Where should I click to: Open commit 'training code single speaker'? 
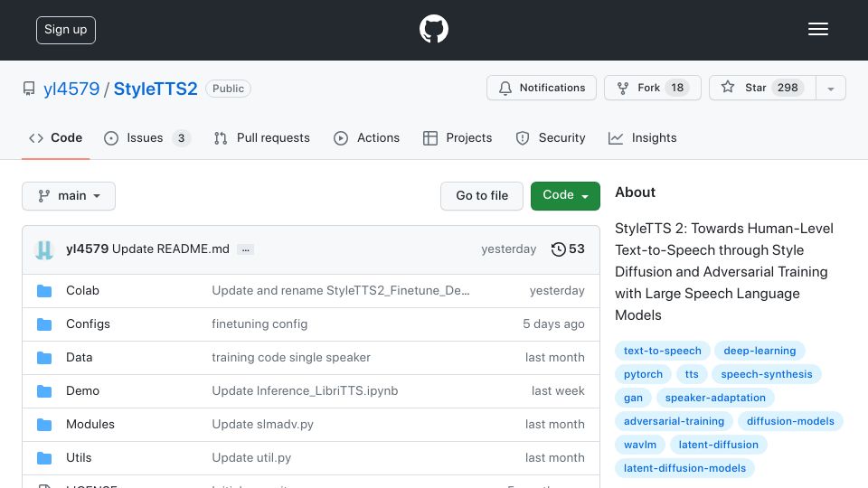click(x=291, y=358)
